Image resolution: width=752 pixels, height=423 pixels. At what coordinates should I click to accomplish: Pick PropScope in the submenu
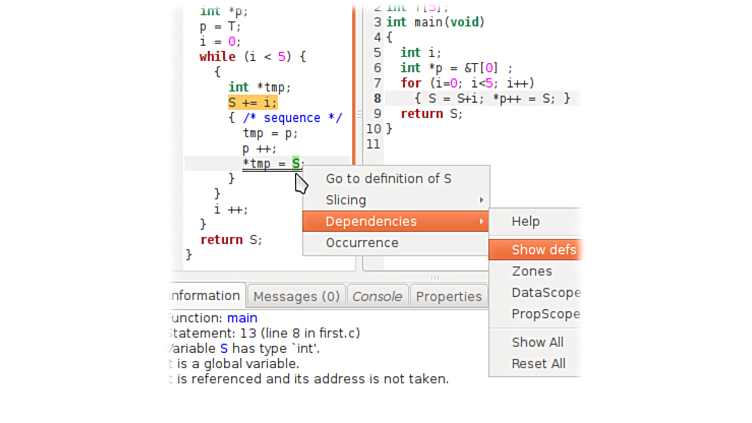545,314
